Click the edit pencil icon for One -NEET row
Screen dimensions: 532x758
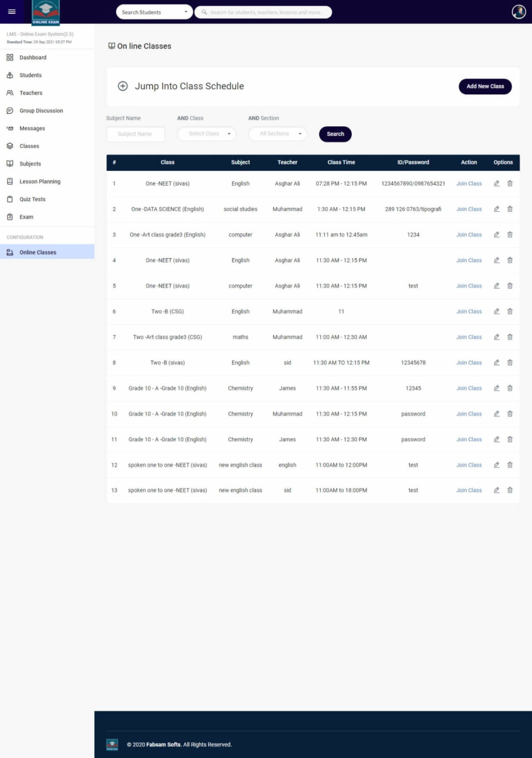click(x=496, y=183)
